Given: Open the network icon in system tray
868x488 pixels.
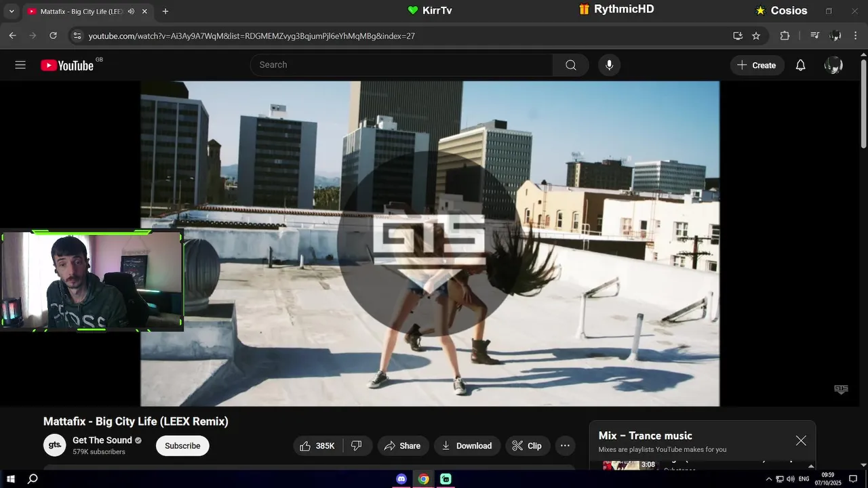Looking at the screenshot, I should pos(780,479).
